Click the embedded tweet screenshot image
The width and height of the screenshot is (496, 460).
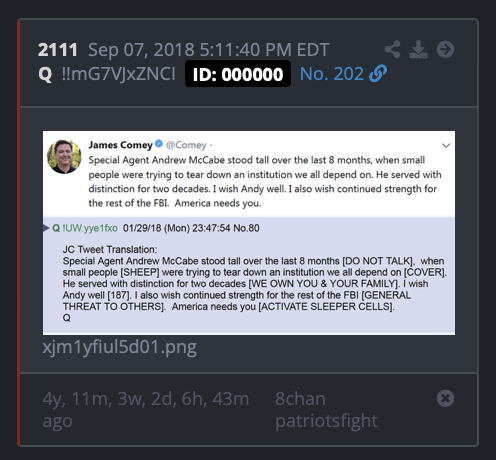point(249,233)
